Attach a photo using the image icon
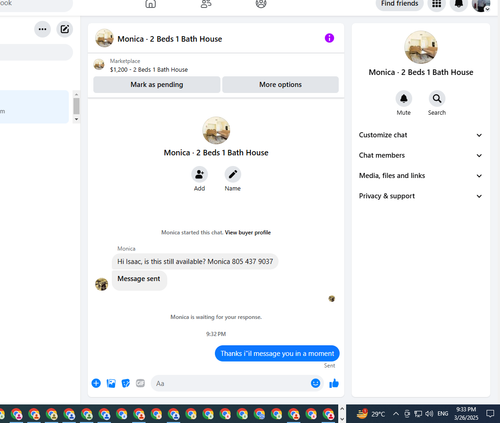 click(x=111, y=383)
